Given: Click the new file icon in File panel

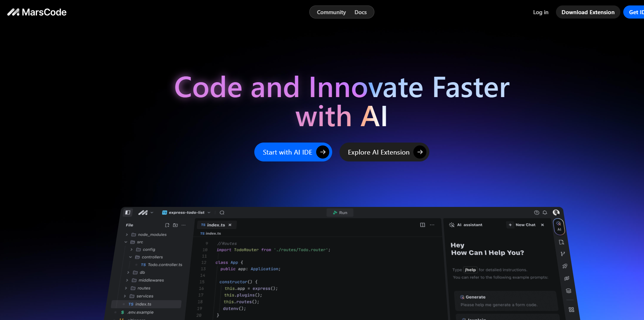Looking at the screenshot, I should point(167,225).
